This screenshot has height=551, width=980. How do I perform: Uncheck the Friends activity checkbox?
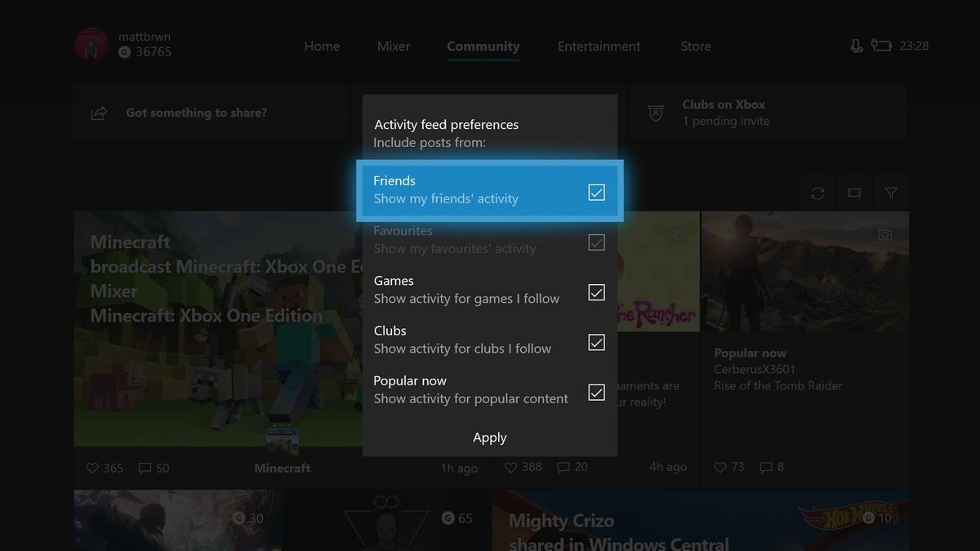pos(596,192)
